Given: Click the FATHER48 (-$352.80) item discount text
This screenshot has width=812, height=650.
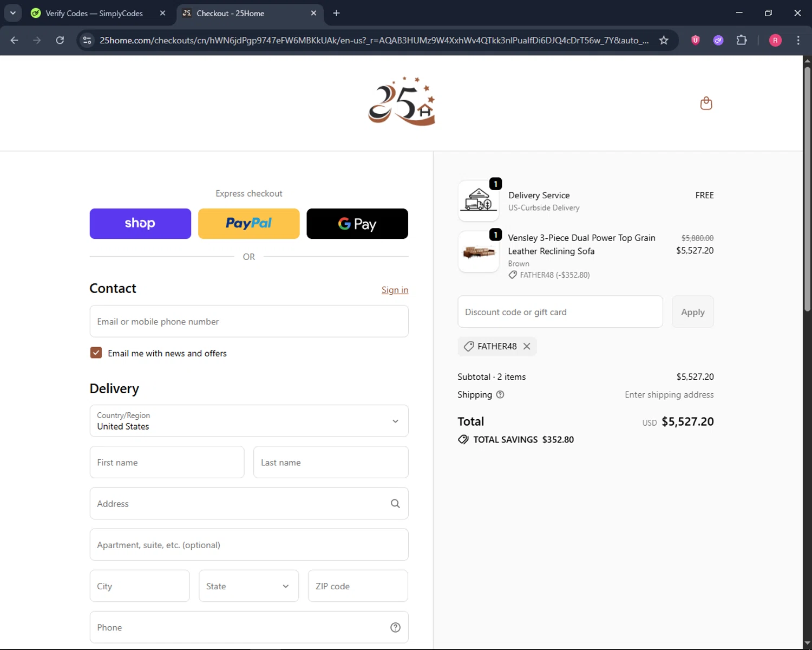Looking at the screenshot, I should point(555,275).
